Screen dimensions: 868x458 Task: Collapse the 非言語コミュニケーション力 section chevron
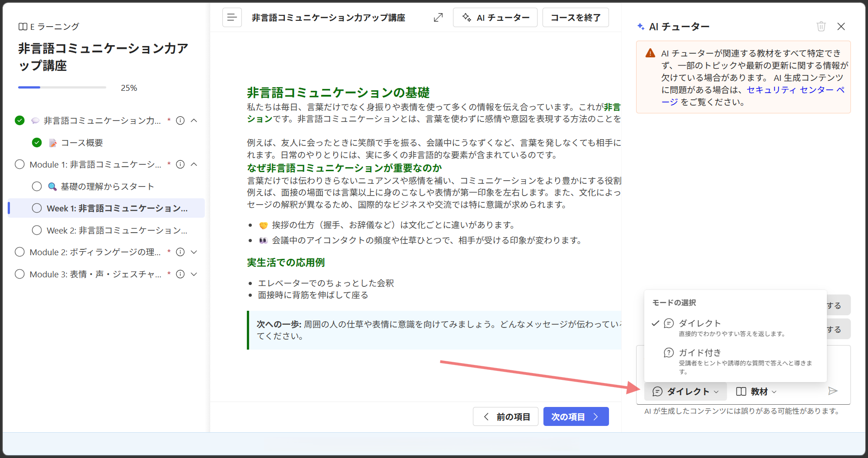coord(194,121)
